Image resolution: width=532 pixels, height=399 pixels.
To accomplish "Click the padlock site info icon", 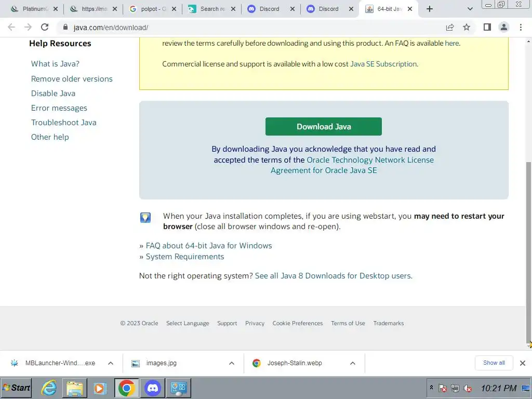I will tap(65, 27).
